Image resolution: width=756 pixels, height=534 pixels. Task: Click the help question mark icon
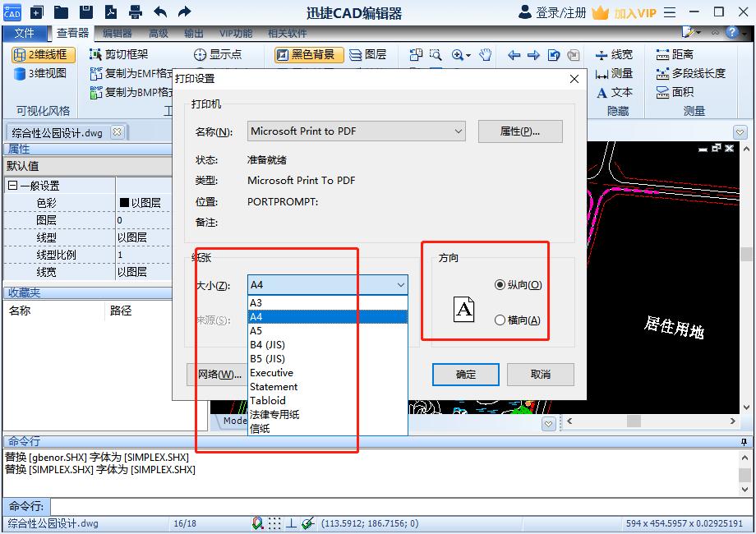pyautogui.click(x=731, y=32)
